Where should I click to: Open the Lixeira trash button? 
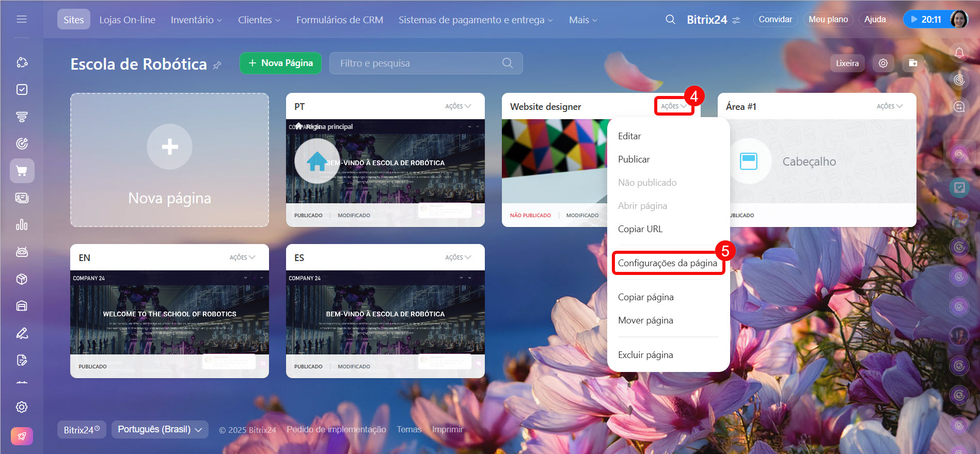(x=847, y=63)
